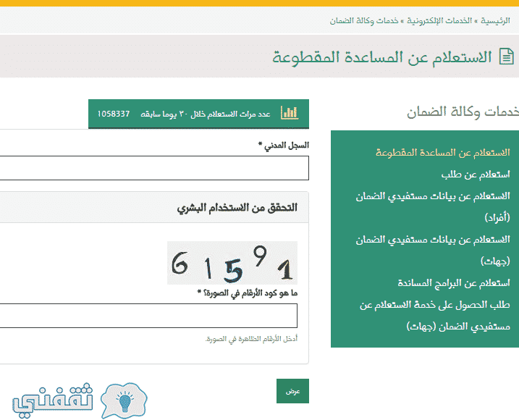Screen dimensions: 519x420
Task: Select استعلام عن طلب in sidebar menu
Action: [x=476, y=175]
